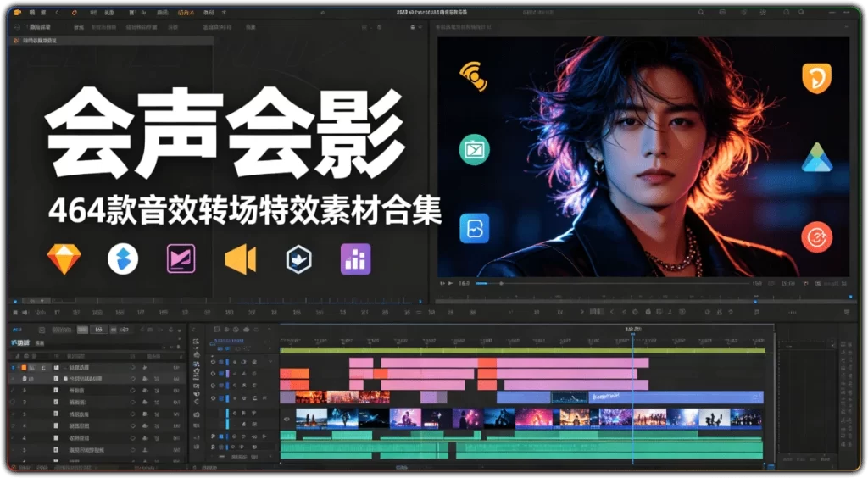Open the three-dots overflow in transport bar
This screenshot has height=478, width=868.
tap(793, 313)
